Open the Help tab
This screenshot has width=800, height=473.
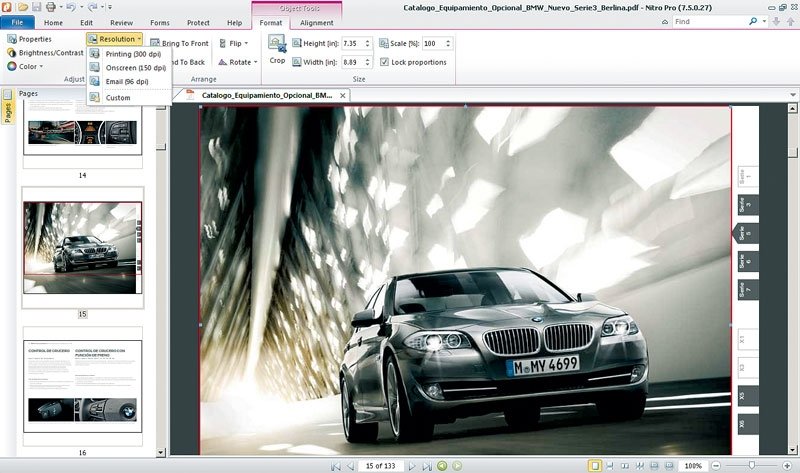(x=234, y=23)
